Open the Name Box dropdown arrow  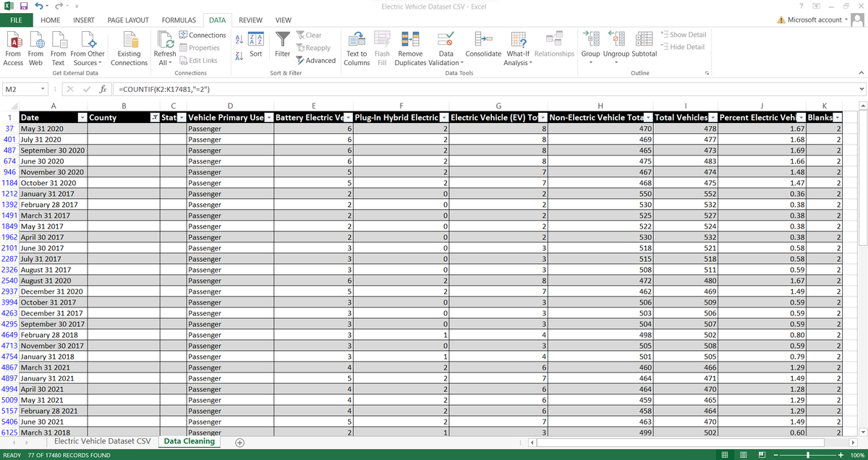pyautogui.click(x=44, y=88)
